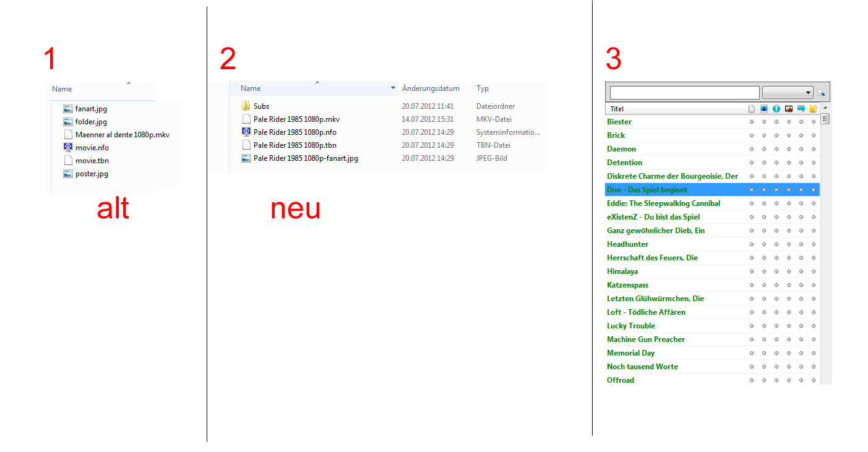Click the fanart.jpg image icon
The height and width of the screenshot is (452, 868).
coord(68,108)
